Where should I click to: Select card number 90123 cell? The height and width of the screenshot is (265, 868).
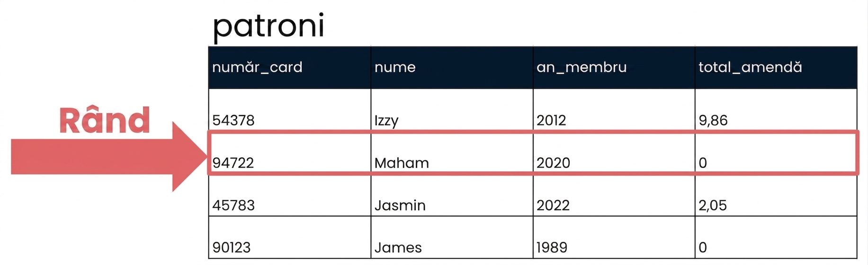pyautogui.click(x=290, y=238)
